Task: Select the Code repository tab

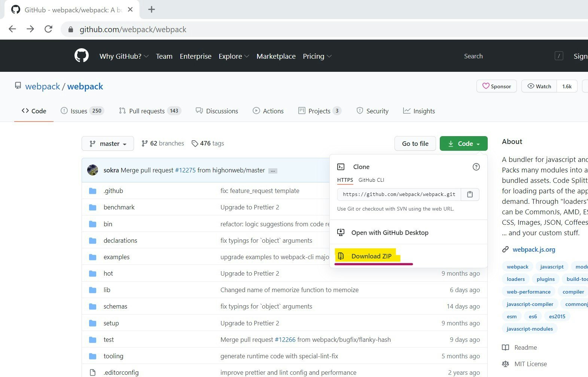Action: pyautogui.click(x=34, y=111)
